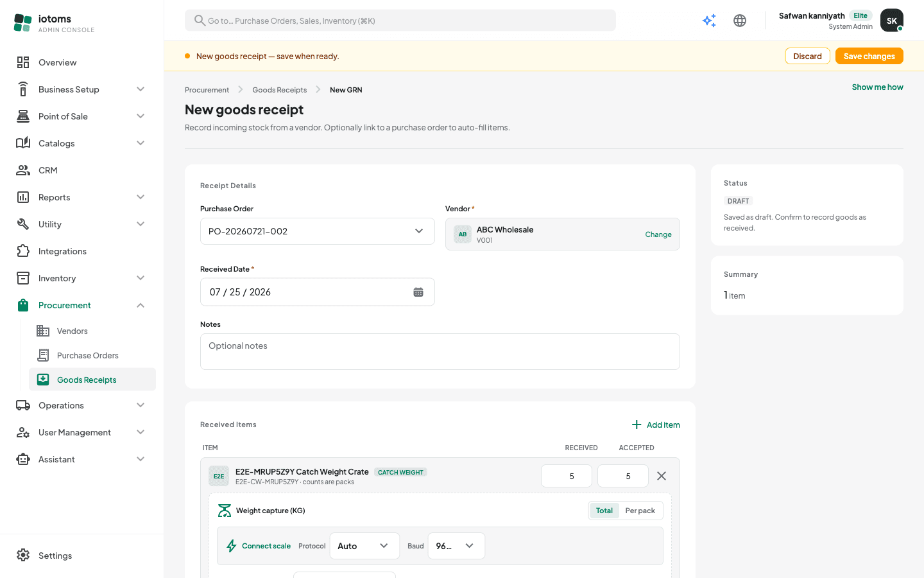Click Change vendor link
This screenshot has height=578, width=924.
point(658,234)
